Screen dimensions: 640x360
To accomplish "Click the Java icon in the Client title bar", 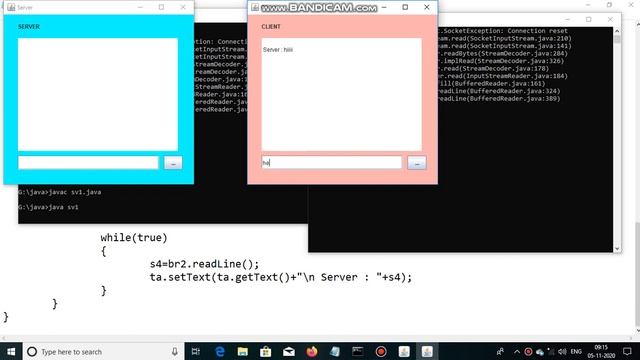I will point(255,7).
